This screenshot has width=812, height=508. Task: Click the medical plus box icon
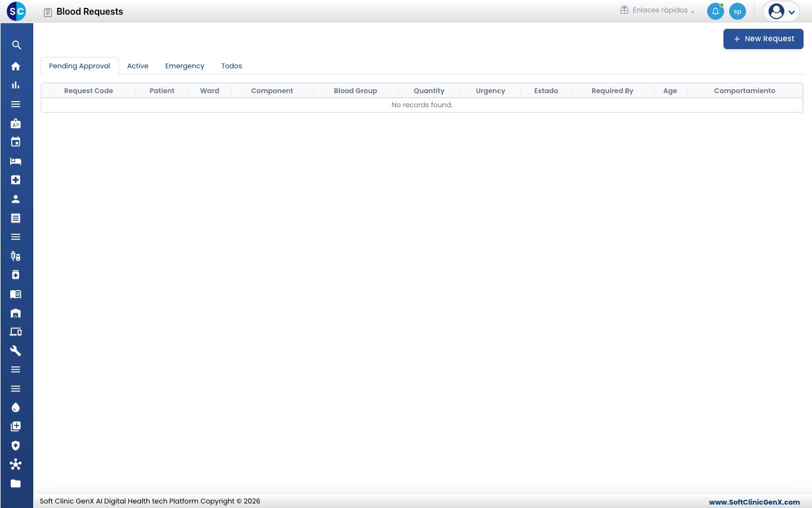pos(16,180)
